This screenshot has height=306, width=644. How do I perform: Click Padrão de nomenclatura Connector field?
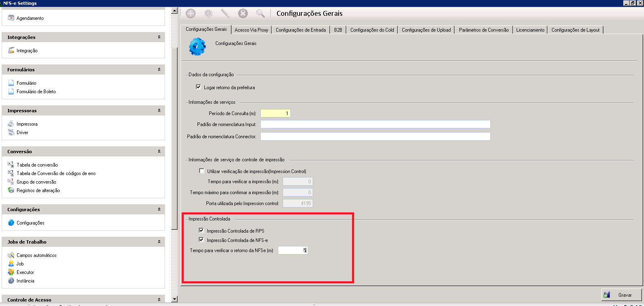(x=376, y=136)
